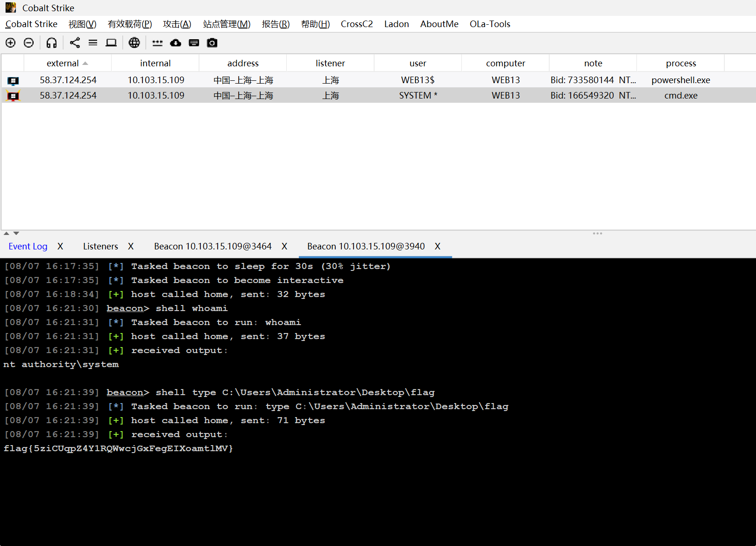Open the 帮助(H) menu
Viewport: 756px width, 546px height.
[x=315, y=24]
